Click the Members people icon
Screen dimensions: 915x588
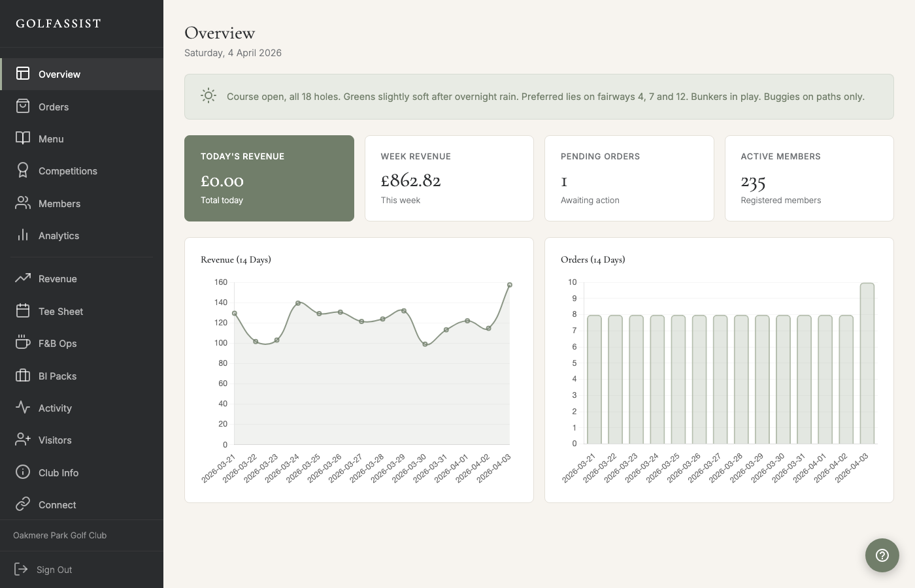click(x=23, y=203)
